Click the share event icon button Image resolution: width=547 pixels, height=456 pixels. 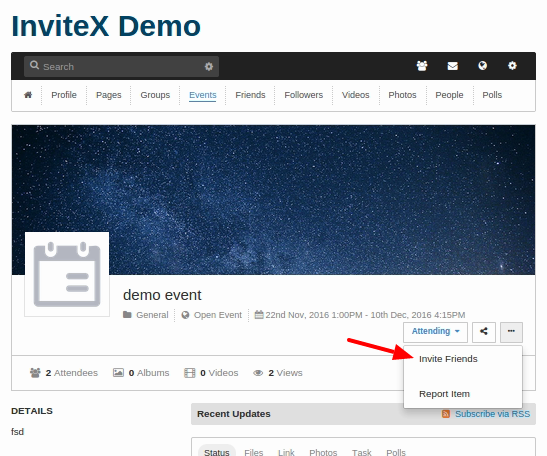pyautogui.click(x=484, y=332)
